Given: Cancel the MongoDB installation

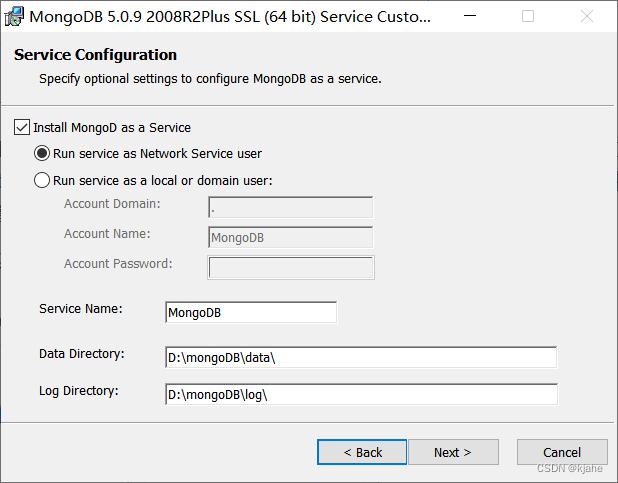Looking at the screenshot, I should [562, 452].
